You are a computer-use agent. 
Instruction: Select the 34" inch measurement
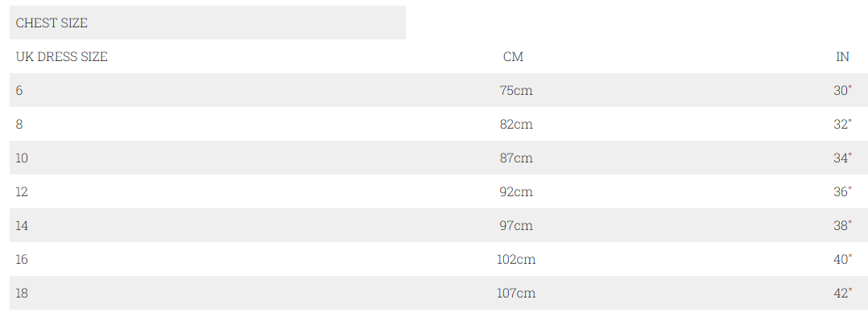tap(842, 158)
